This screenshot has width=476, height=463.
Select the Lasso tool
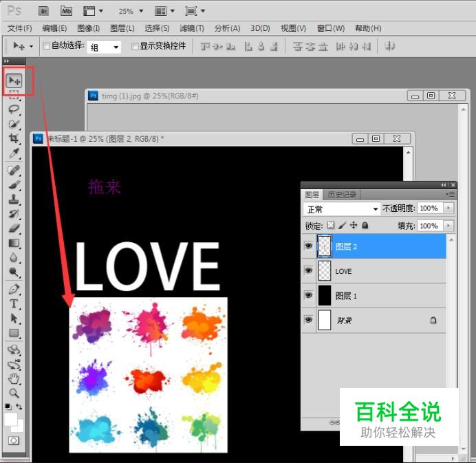(14, 109)
